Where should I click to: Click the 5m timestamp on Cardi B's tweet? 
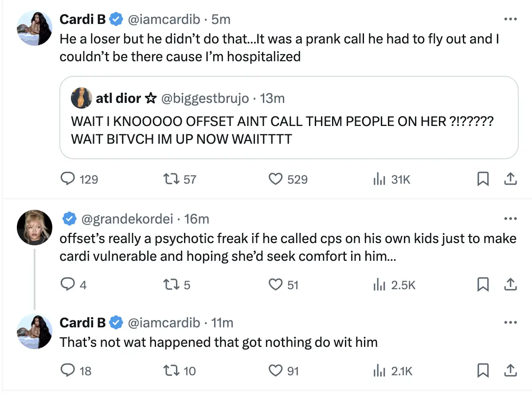pyautogui.click(x=221, y=19)
